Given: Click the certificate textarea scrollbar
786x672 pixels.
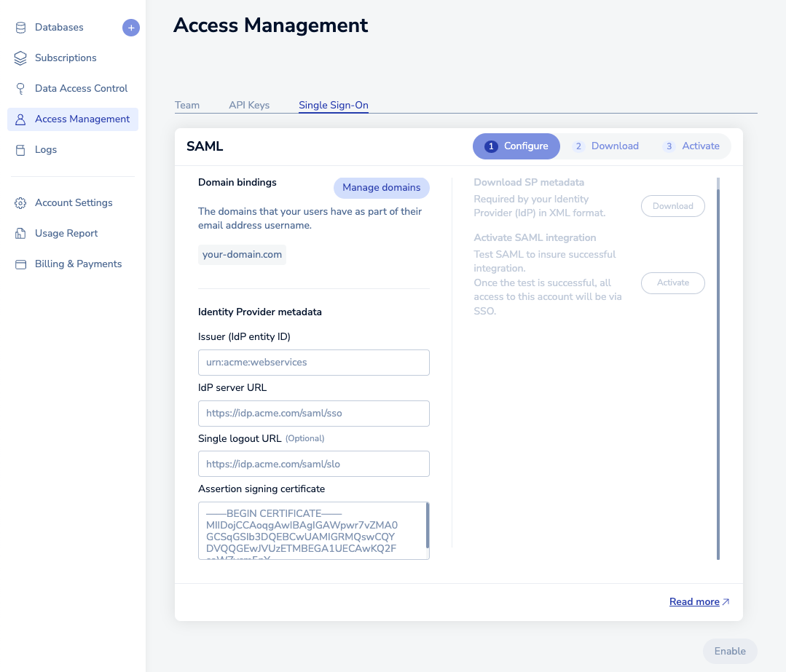Looking at the screenshot, I should [x=428, y=526].
